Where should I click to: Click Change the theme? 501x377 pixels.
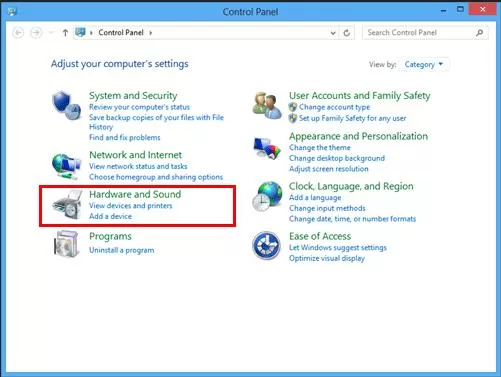[x=320, y=148]
